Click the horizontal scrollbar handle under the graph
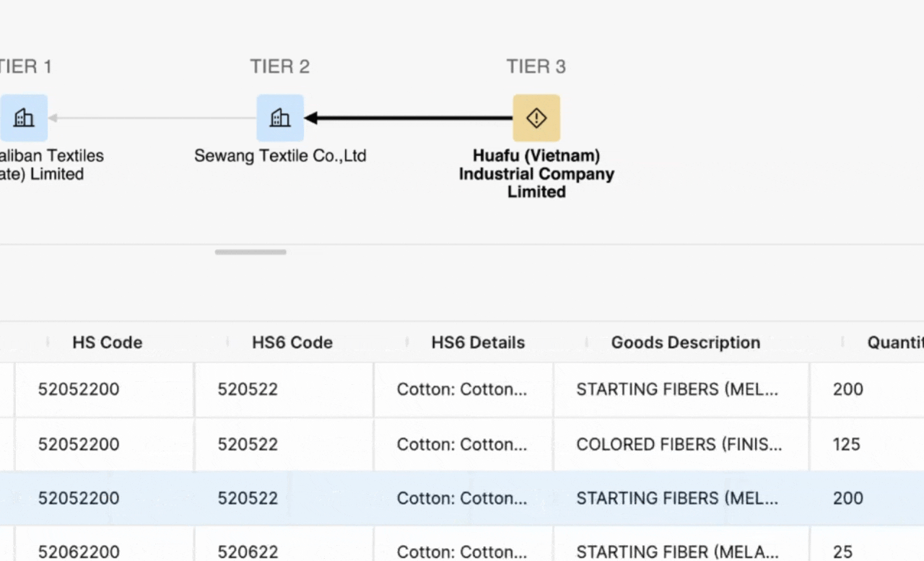924x561 pixels. (250, 252)
